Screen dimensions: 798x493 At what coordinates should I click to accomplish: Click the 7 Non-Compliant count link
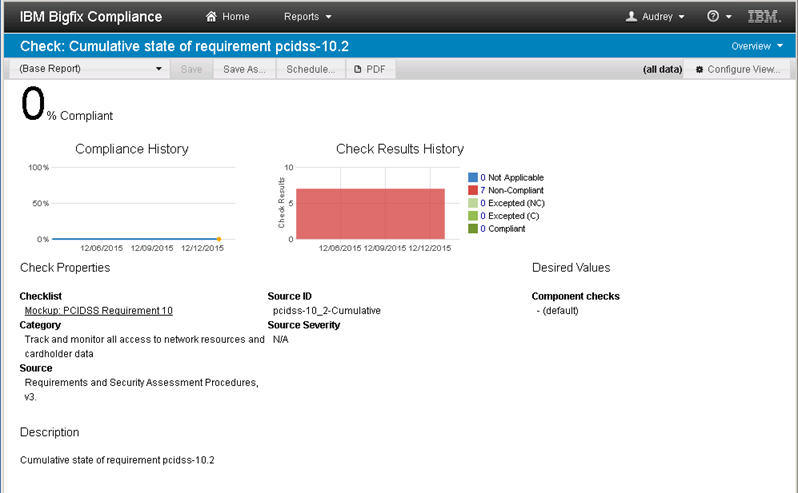pyautogui.click(x=482, y=190)
